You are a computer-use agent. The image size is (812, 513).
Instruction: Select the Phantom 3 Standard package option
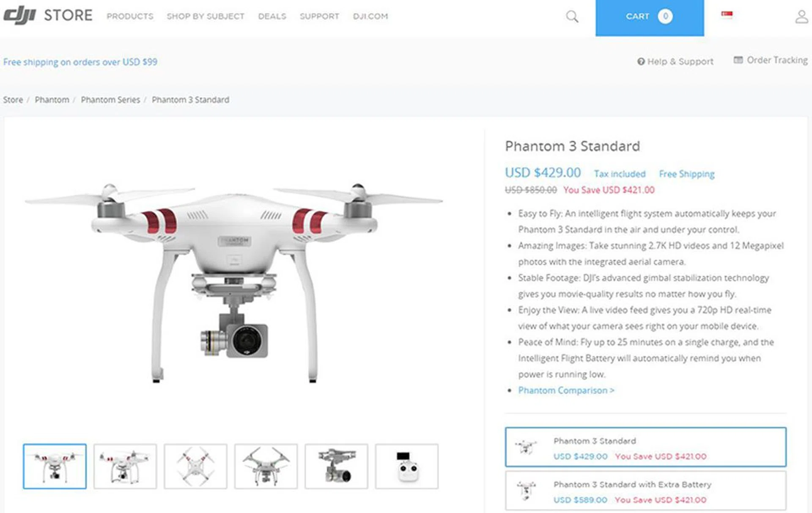click(x=645, y=447)
